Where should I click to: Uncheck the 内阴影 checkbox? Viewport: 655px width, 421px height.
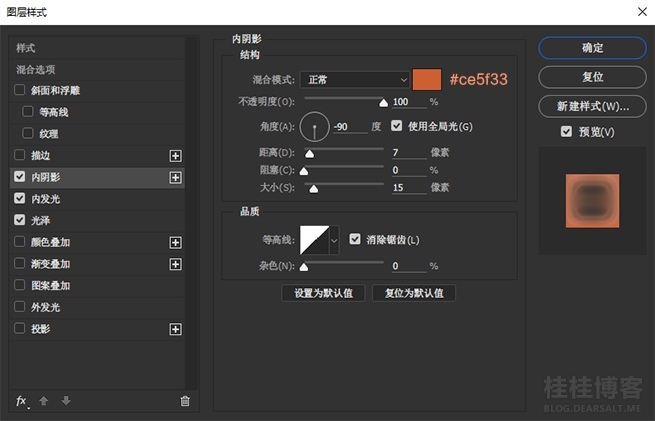[19, 177]
